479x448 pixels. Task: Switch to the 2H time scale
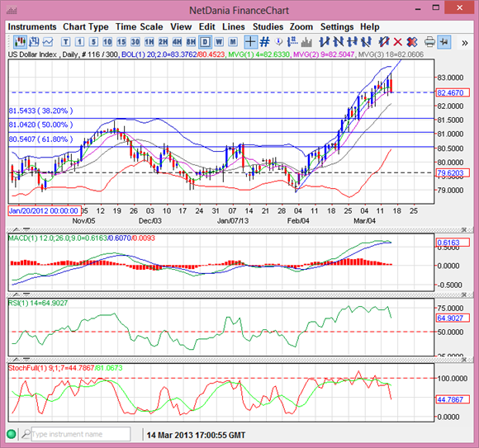(164, 42)
